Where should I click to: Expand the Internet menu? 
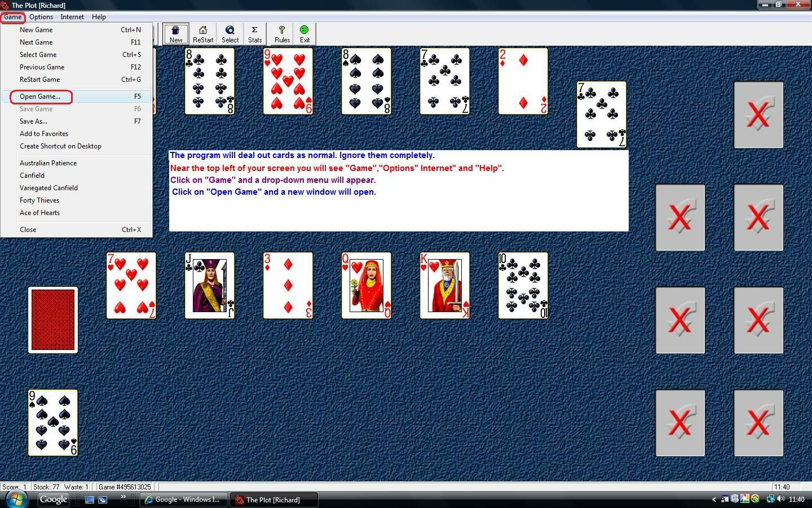pos(72,17)
